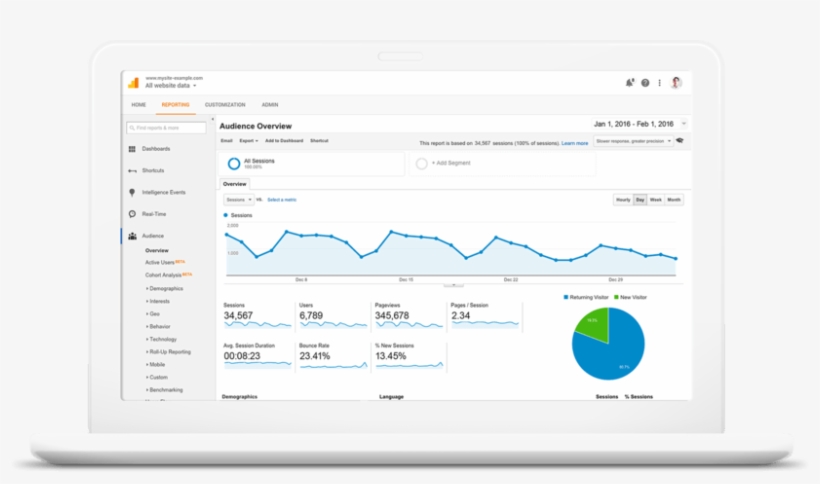Click the Email button
The image size is (820, 484).
(x=226, y=141)
